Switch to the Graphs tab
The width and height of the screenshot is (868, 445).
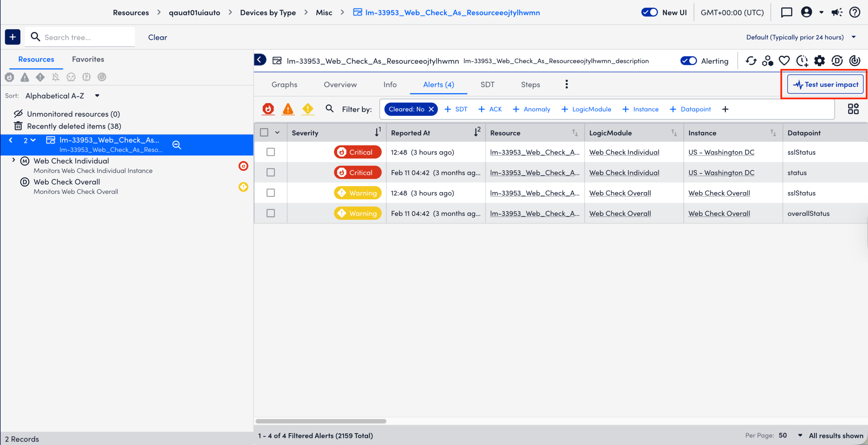click(284, 85)
